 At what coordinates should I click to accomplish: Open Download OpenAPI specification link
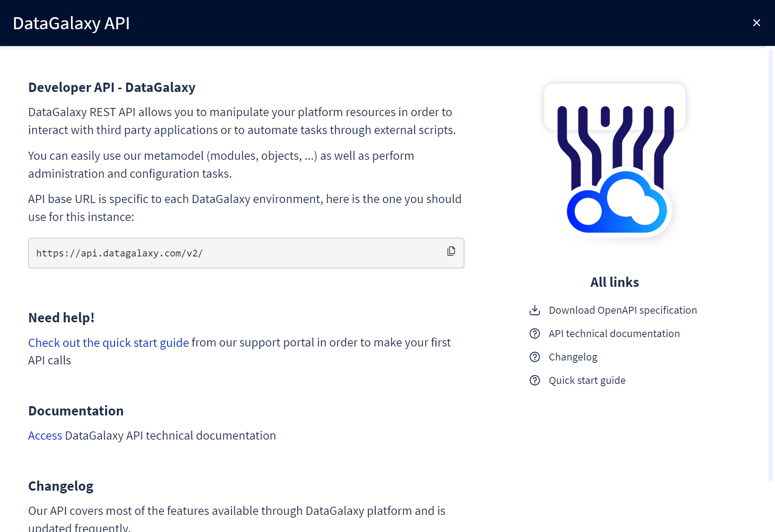tap(623, 310)
